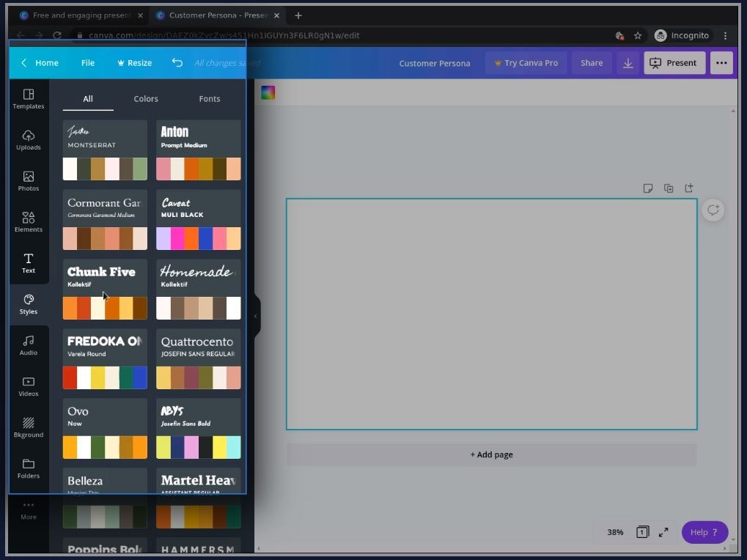Show More sidebar options
The image size is (747, 560).
click(29, 510)
